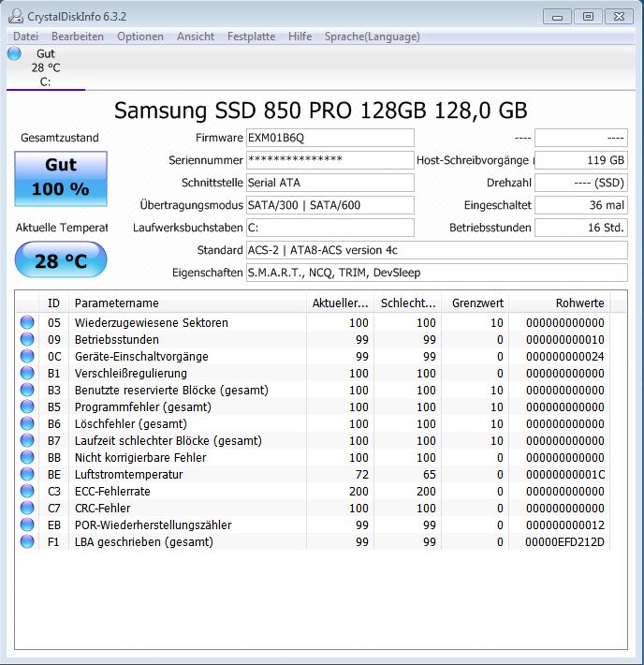Click the Eingeschaltet value 36 mal
This screenshot has width=644, height=665.
[x=581, y=205]
